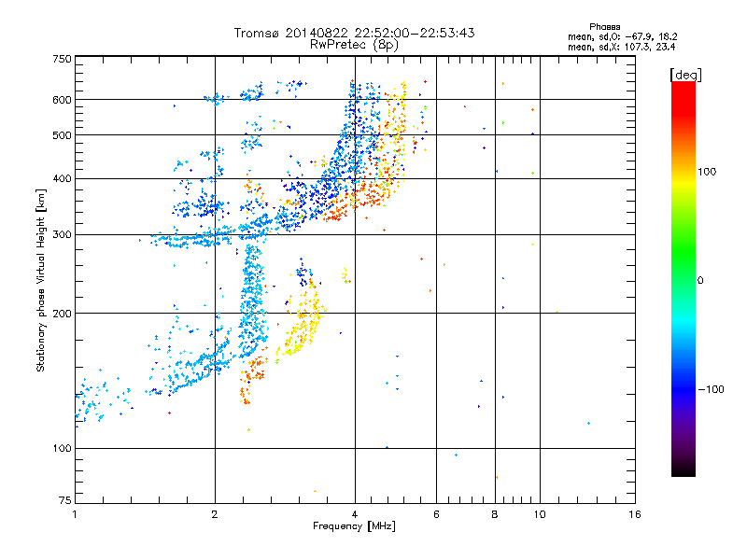Screen dimensions: 747x560
Task: Click the colorbar '0' tick label
Action: 700,281
